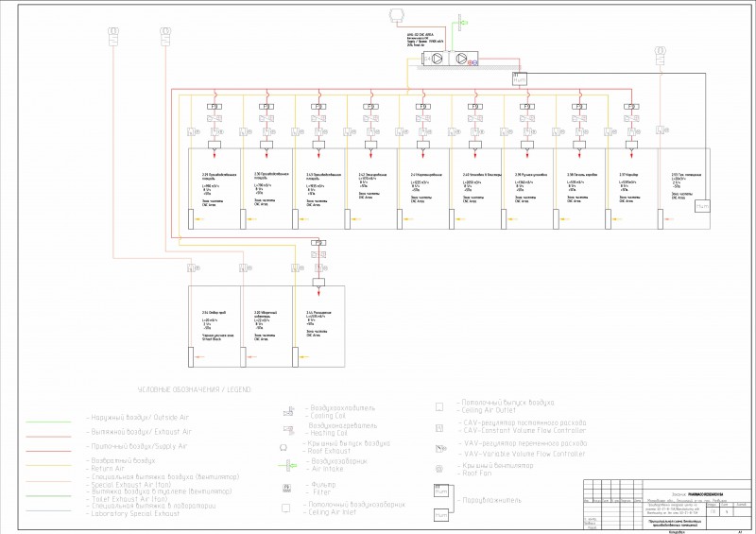Click the Hum humidifier box below the AHU

coord(519,79)
